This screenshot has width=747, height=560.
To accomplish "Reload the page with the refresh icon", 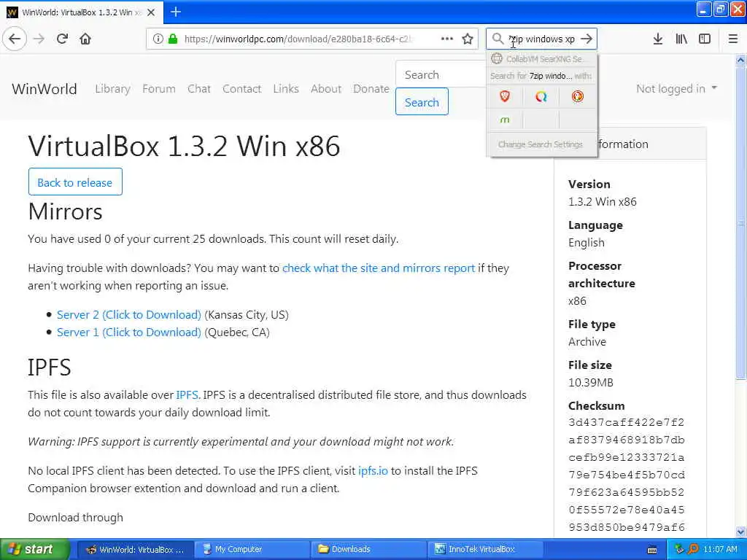I will click(62, 39).
